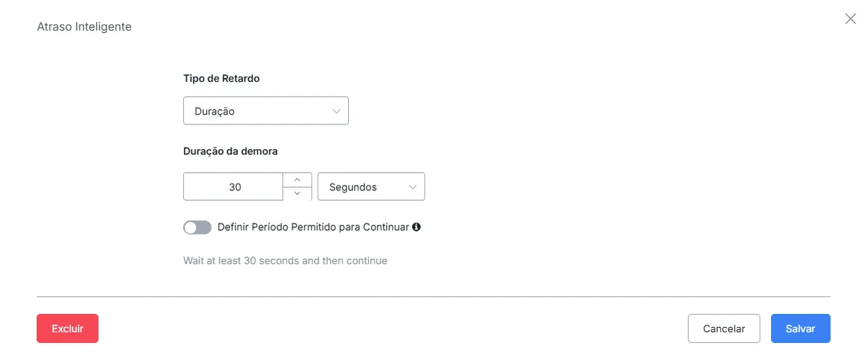Click the divider line above footer buttons
The image size is (868, 356).
(x=434, y=296)
